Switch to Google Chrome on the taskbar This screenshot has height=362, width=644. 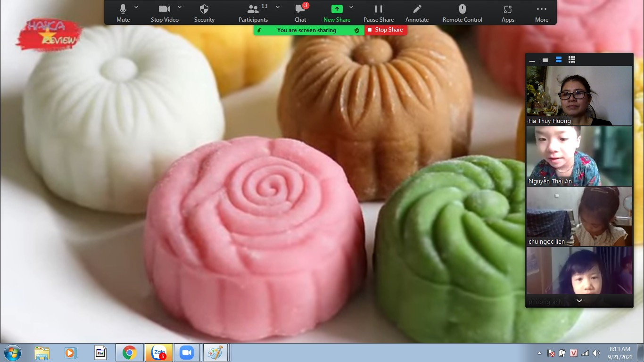coord(129,353)
